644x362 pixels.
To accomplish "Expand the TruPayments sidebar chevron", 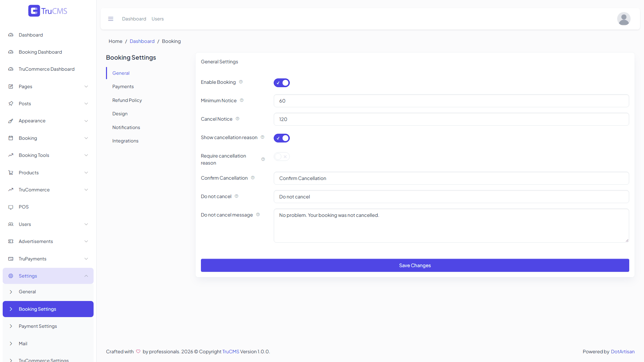I will [86, 259].
